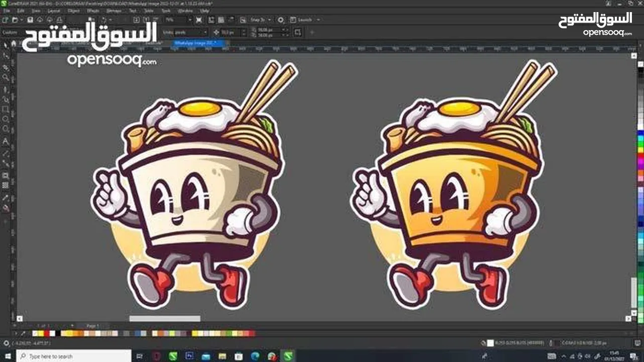Click the Save disk icon
Viewport: 644px width, 362px height.
pyautogui.click(x=30, y=20)
